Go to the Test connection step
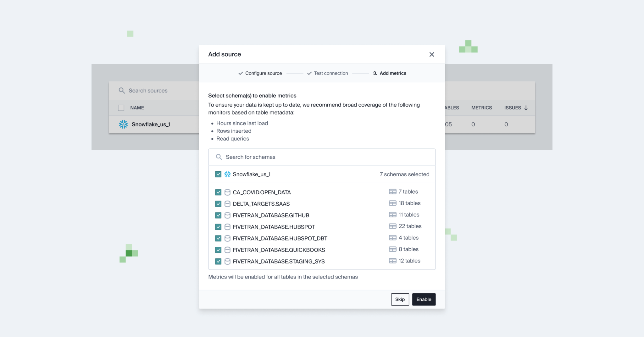This screenshot has width=644, height=337. (x=331, y=73)
